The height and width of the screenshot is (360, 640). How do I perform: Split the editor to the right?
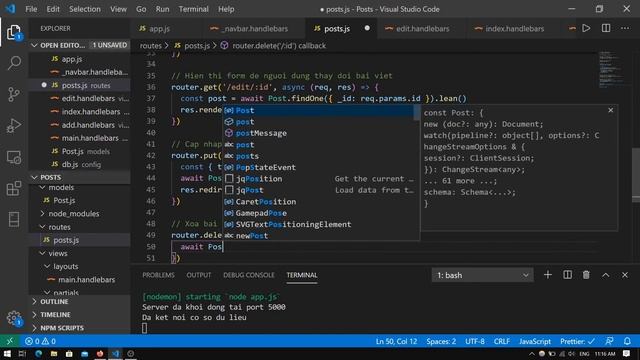pyautogui.click(x=606, y=28)
